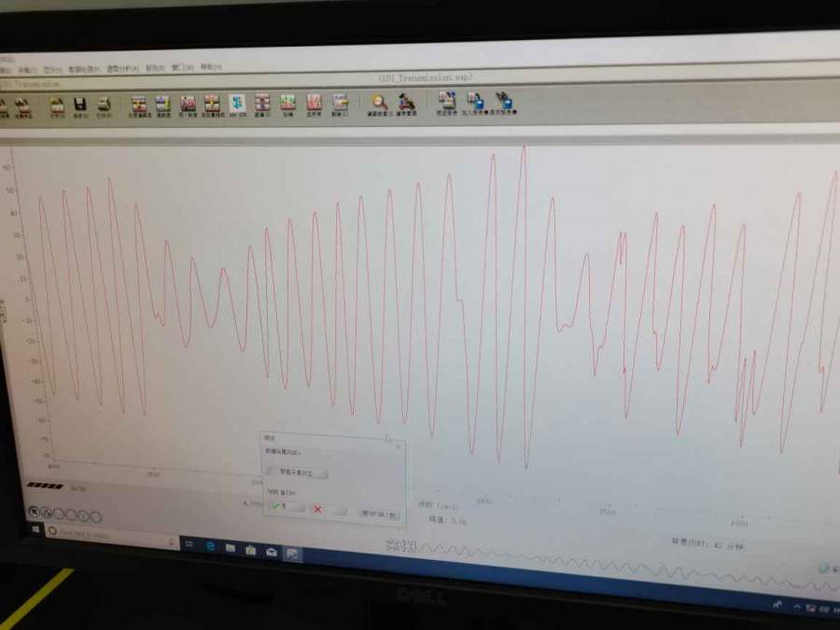Viewport: 840px width, 630px height.
Task: Click the floppy disk save icon
Action: click(x=80, y=105)
